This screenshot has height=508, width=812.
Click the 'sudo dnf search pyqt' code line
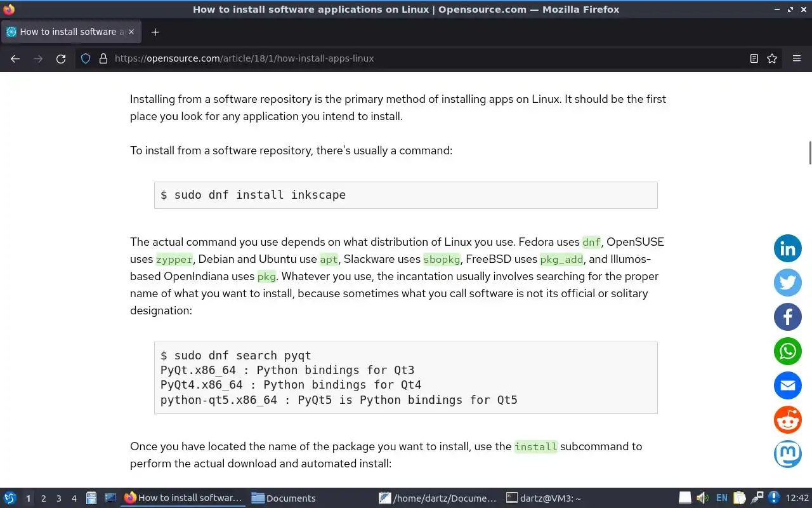point(236,356)
